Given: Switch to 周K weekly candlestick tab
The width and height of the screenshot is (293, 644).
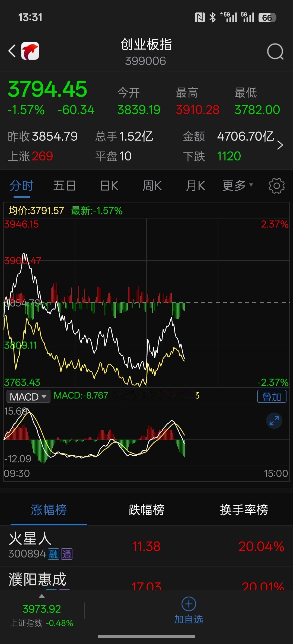Looking at the screenshot, I should pyautogui.click(x=152, y=186).
